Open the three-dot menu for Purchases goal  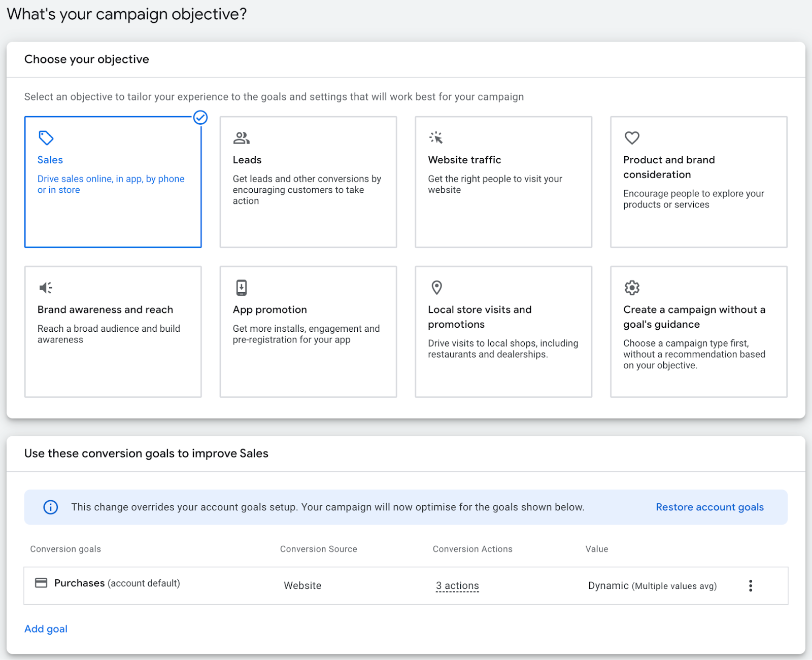[x=751, y=586]
